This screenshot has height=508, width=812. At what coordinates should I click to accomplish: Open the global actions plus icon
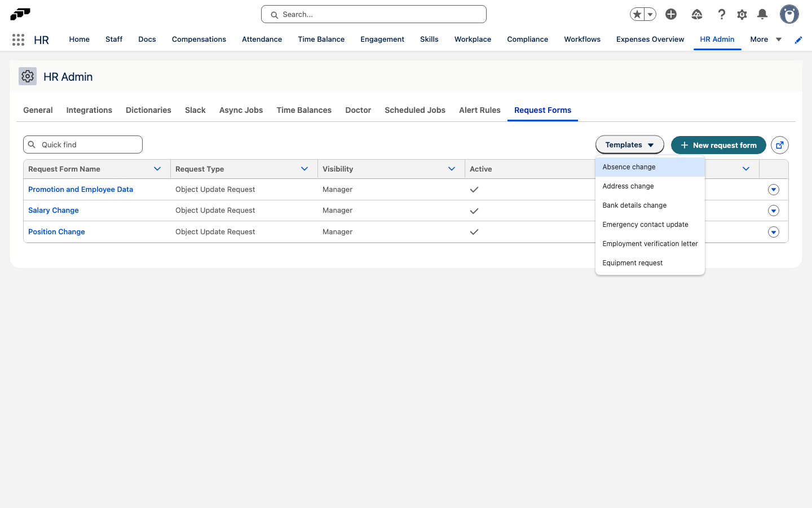(x=671, y=14)
